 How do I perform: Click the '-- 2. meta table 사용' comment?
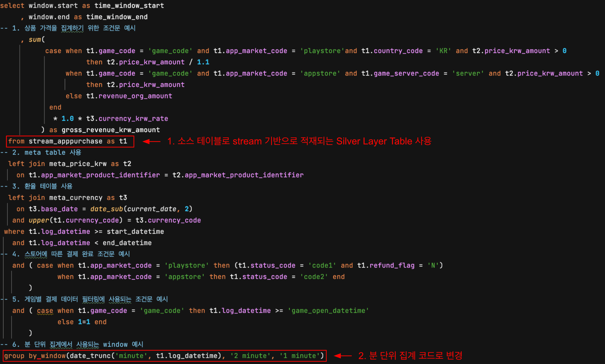[x=41, y=152]
